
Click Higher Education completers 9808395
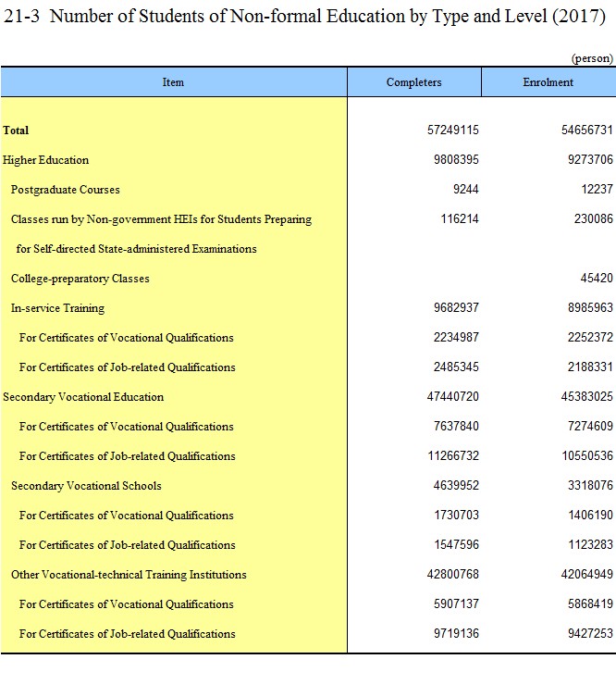[456, 159]
